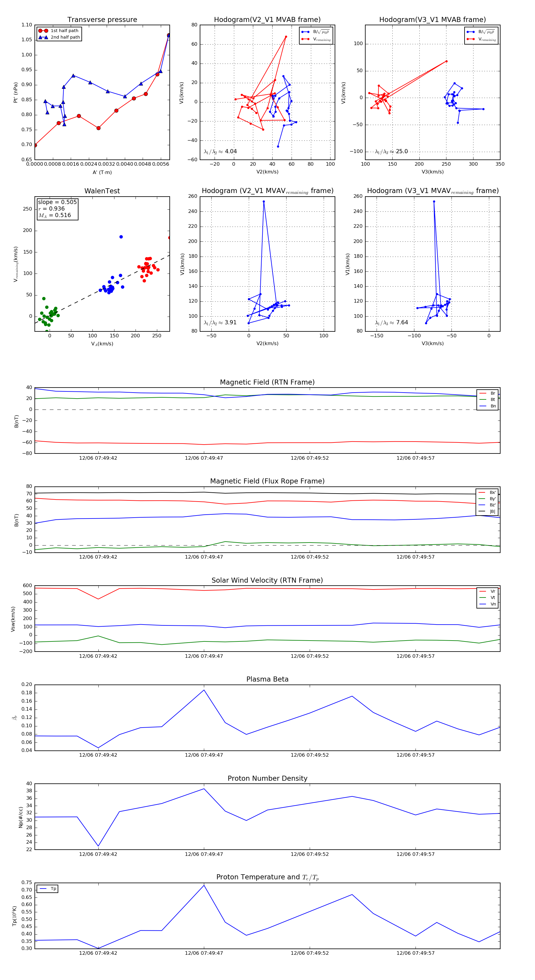Click '1st half path' legend entry
This screenshot has height=980, width=535.
(x=59, y=31)
